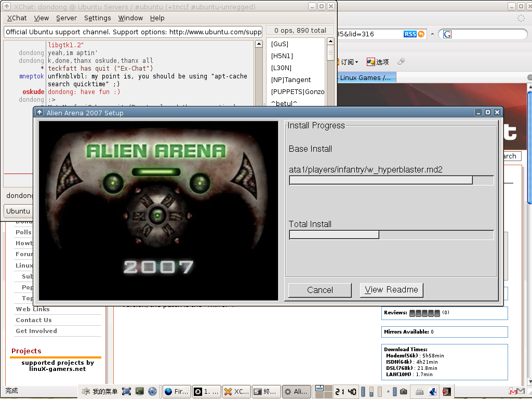Select user [PUPPETS]Gonzo in the user list
This screenshot has width=532, height=399.
click(x=298, y=91)
